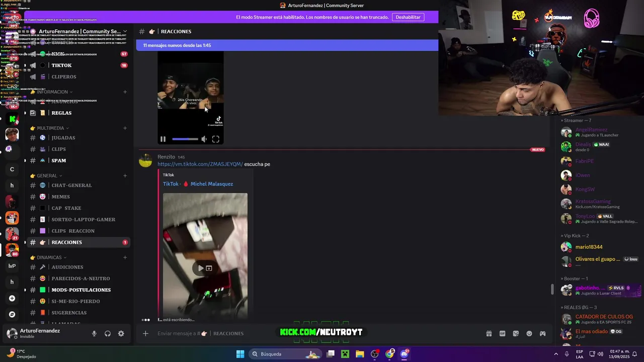Adjust the video progress slider

pos(185,139)
